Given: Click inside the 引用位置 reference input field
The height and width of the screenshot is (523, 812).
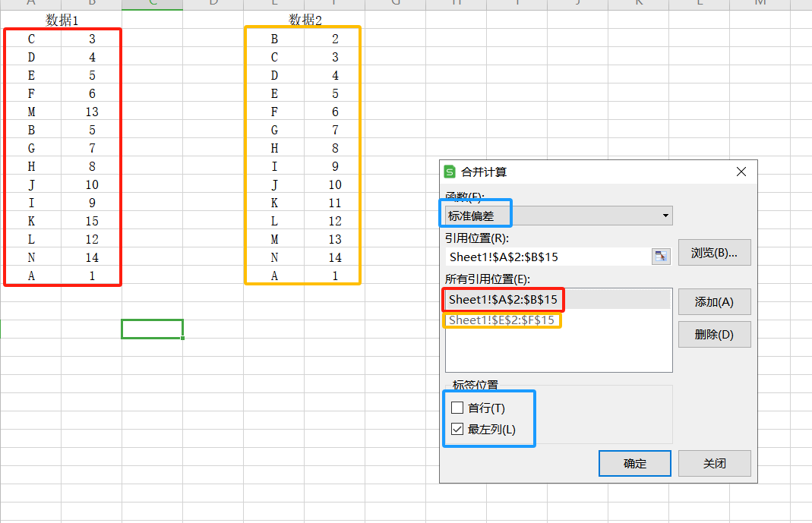Looking at the screenshot, I should (x=547, y=257).
